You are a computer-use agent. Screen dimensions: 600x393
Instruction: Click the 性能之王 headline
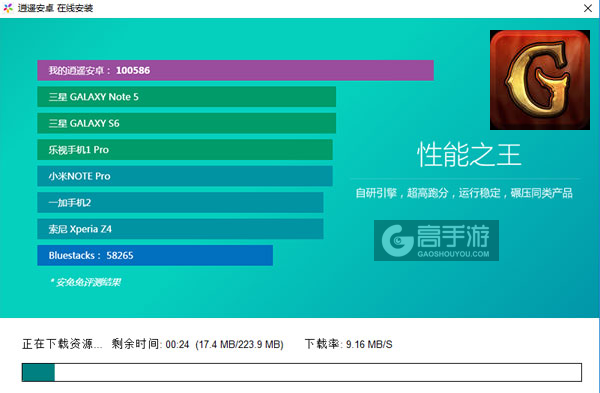click(x=469, y=155)
